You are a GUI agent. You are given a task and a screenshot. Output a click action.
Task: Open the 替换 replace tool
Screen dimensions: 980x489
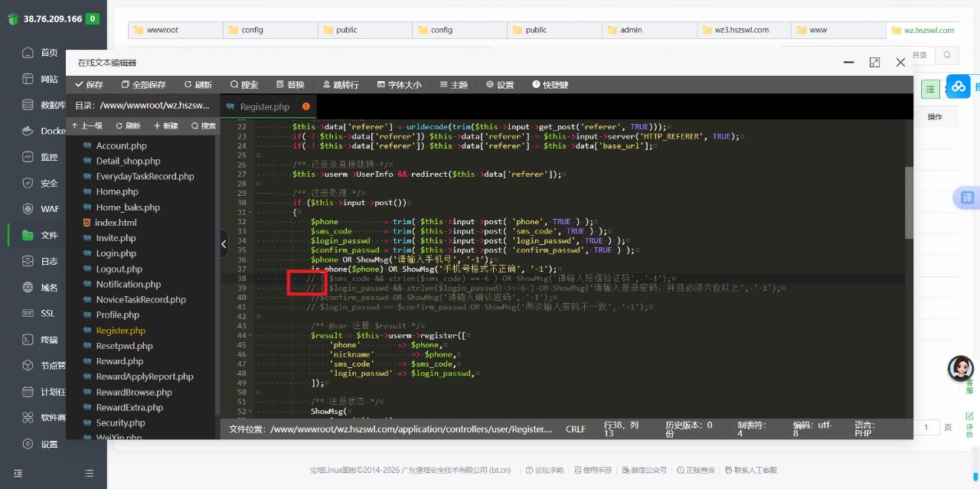pyautogui.click(x=289, y=85)
